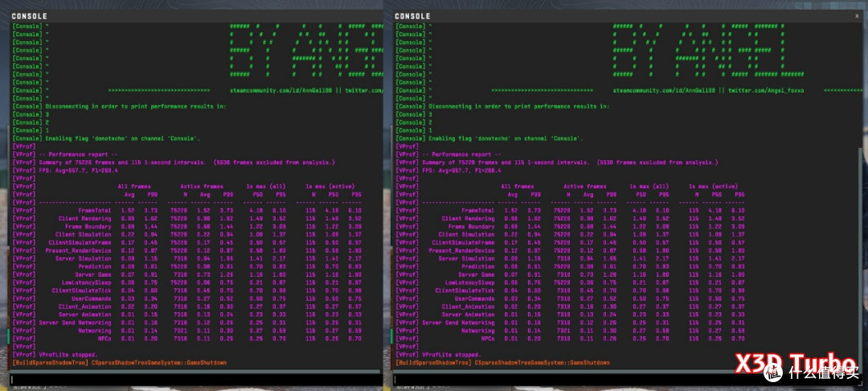Click 'Client Simulation' label in left console
Viewport: 868px width, 391px height.
(83, 235)
